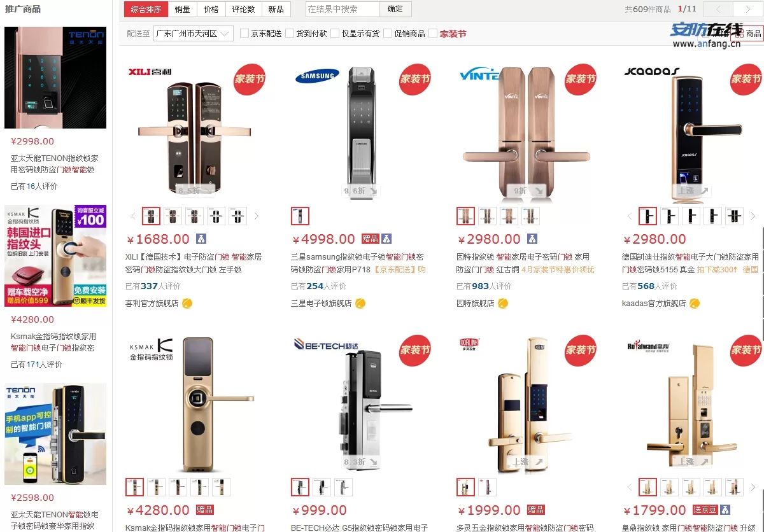
Task: Switch to the 新品 tab
Action: click(276, 9)
